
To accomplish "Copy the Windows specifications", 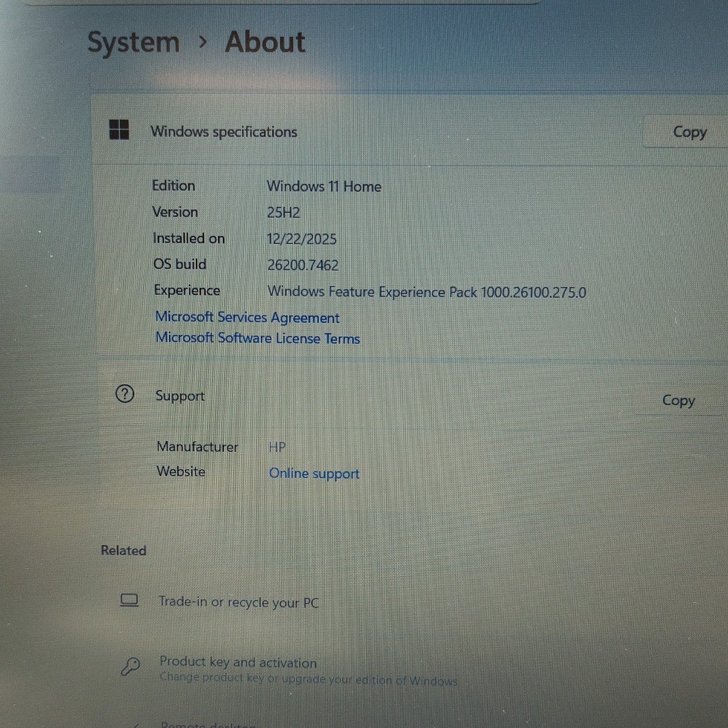I will (x=689, y=132).
